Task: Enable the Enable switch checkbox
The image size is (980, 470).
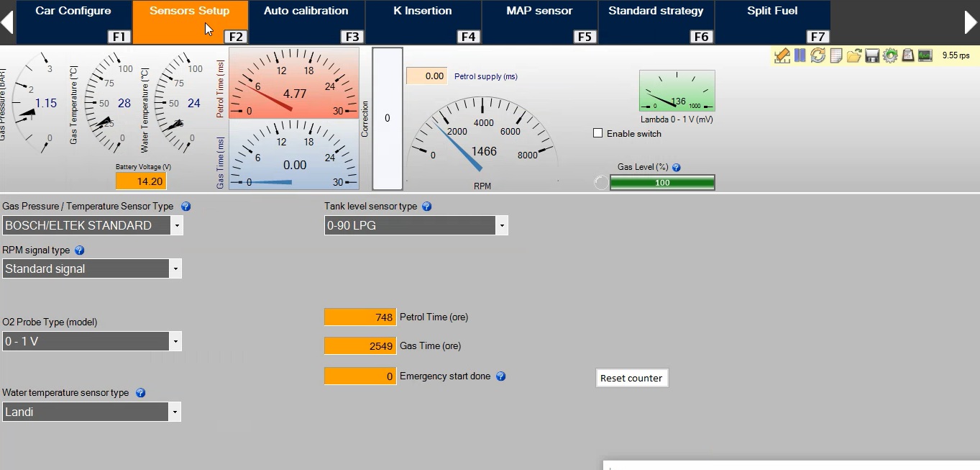Action: coord(597,133)
